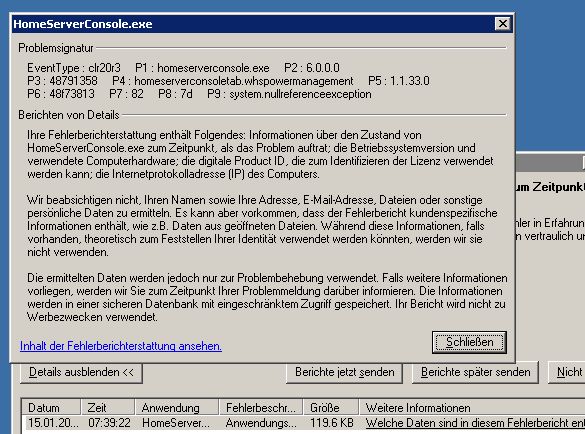The height and width of the screenshot is (434, 585).
Task: Open Inhalt der Fehlerberichterstattung ansehen link
Action: [121, 346]
